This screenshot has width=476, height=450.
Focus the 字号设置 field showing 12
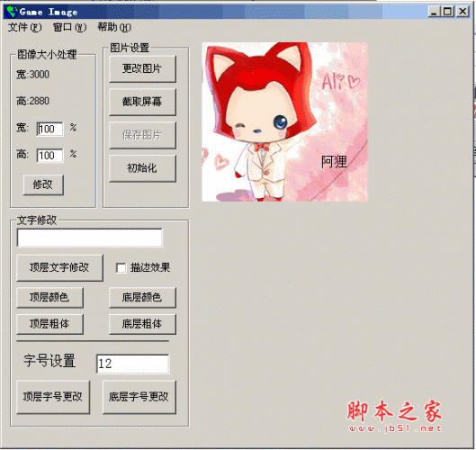tap(132, 364)
